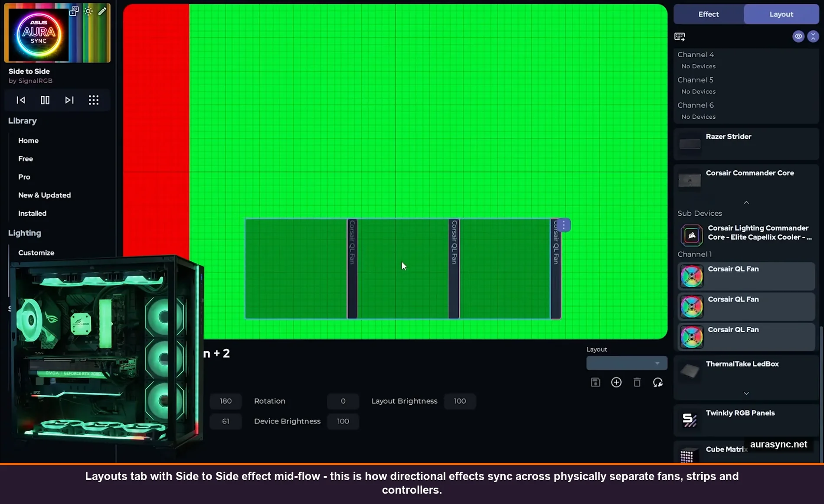The width and height of the screenshot is (824, 504).
Task: Open the keyboard mapping icon in Layout panel
Action: (x=680, y=36)
